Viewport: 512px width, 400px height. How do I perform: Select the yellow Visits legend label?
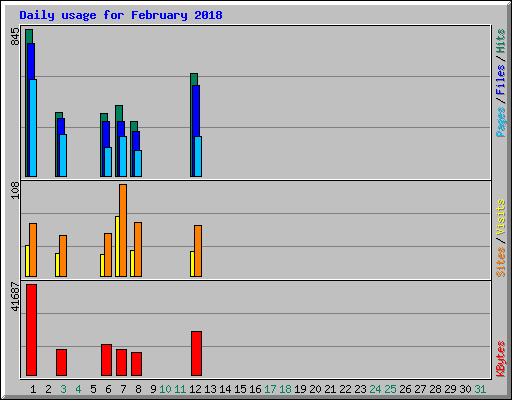[x=500, y=218]
